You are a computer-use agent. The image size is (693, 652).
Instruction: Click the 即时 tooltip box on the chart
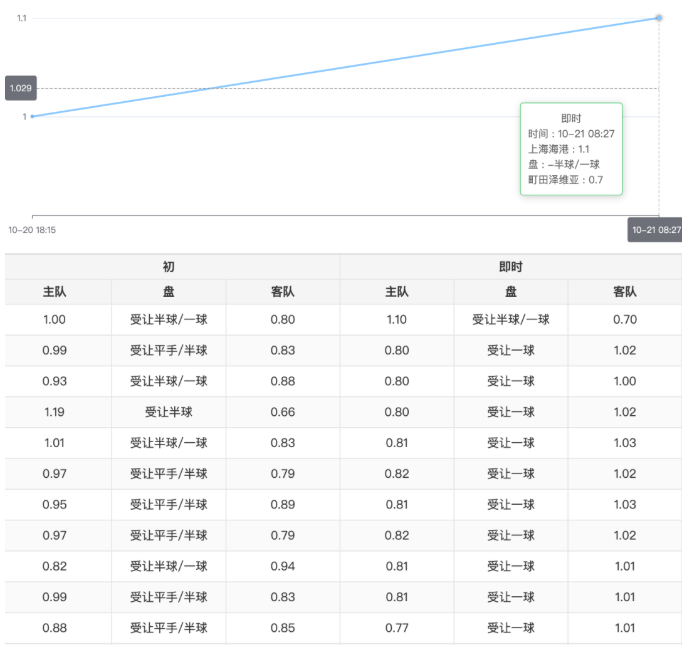click(x=571, y=148)
